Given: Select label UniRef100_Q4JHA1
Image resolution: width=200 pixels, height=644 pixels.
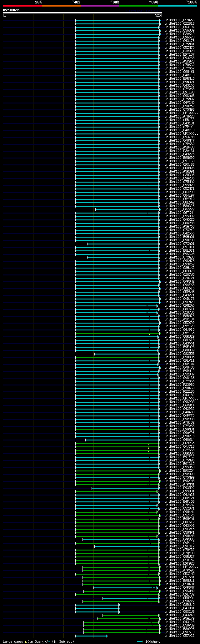Looking at the screenshot, I should 179,608.
